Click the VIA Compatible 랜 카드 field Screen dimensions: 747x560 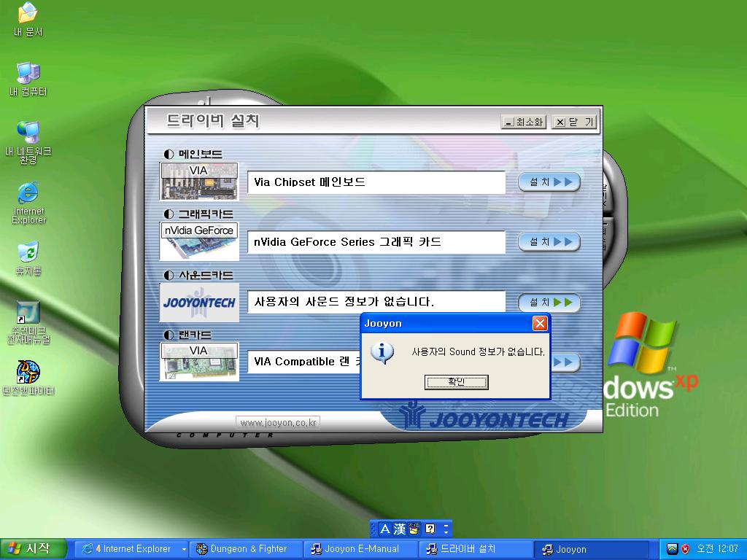pos(304,362)
